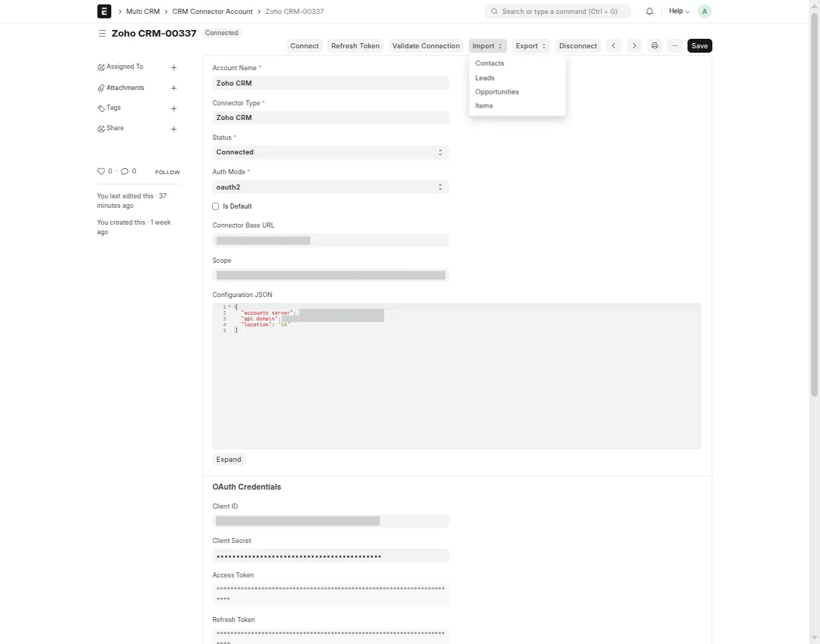
Task: Click inside the Configuration JSON editor
Action: point(457,376)
